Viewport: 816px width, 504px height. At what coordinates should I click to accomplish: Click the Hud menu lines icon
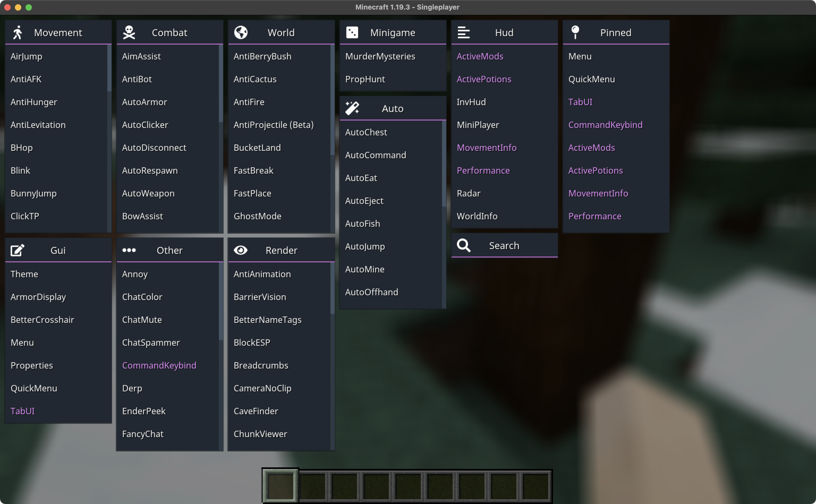point(463,33)
